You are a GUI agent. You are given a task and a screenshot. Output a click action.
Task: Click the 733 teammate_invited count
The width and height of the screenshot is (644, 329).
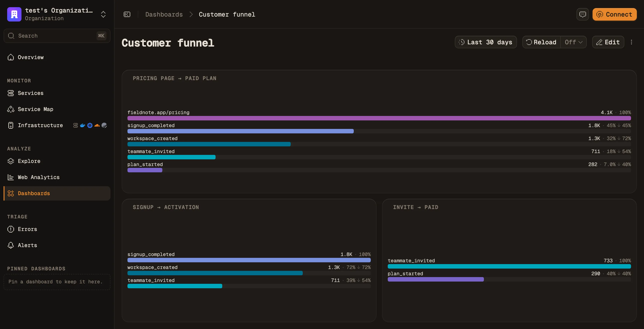608,261
